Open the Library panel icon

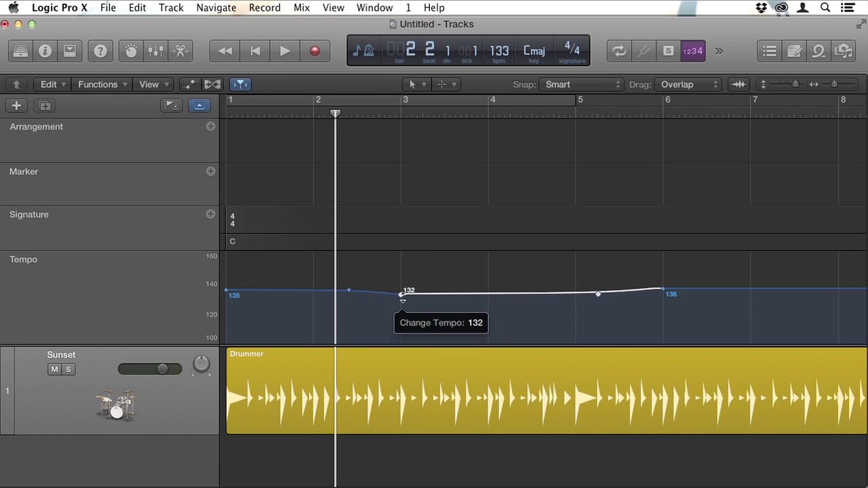pos(20,51)
